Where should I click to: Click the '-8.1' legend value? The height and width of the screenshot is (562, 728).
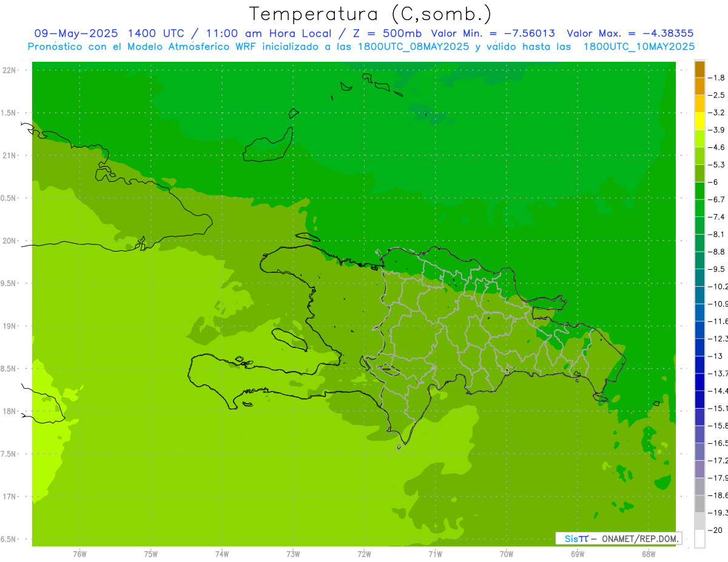(x=716, y=234)
